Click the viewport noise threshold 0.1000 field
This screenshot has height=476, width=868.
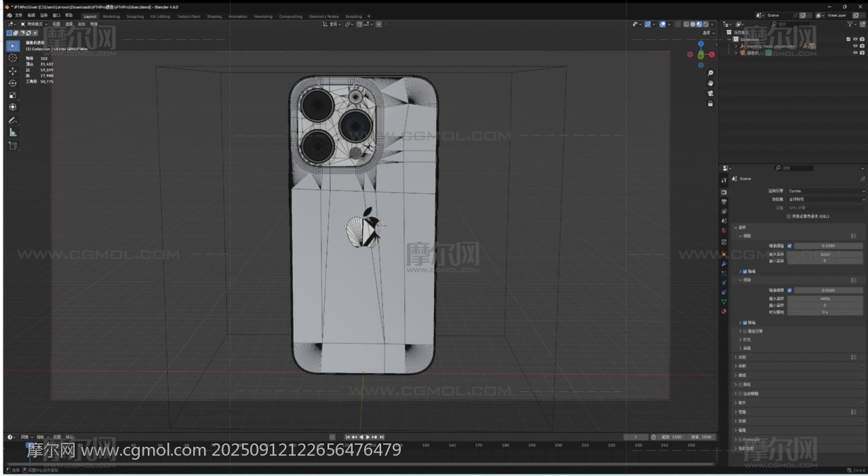[828, 245]
